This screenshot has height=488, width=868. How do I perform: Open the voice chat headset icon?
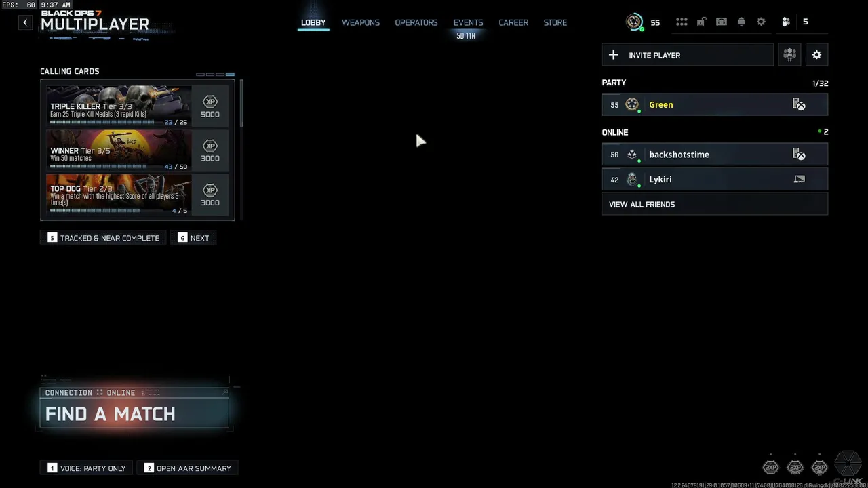[x=722, y=22]
